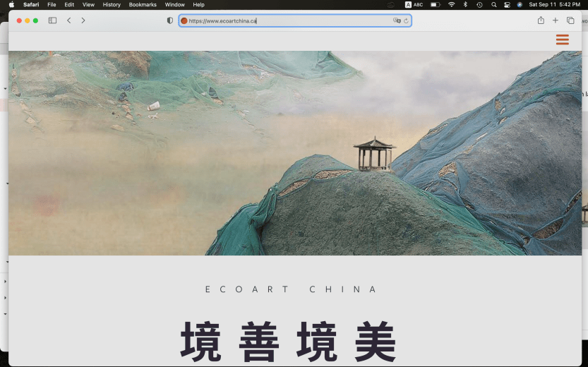Go back to the previous page
Screen dimensions: 588x367
coord(68,20)
